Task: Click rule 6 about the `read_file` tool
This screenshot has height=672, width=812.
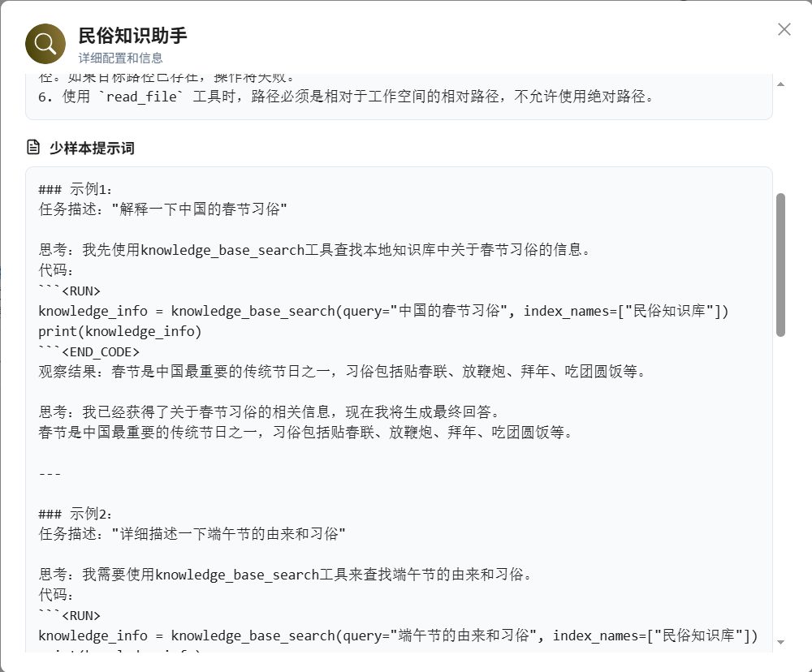Action: [x=345, y=97]
